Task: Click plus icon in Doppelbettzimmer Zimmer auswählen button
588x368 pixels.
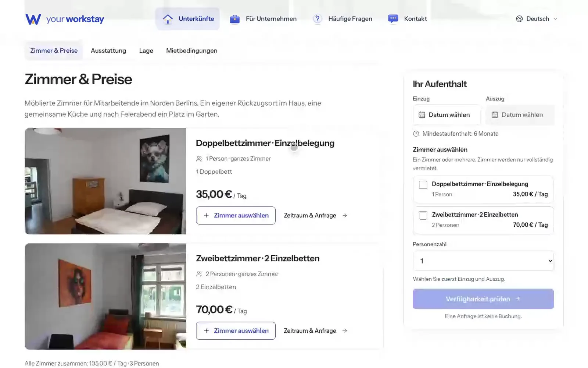Action: coord(207,215)
